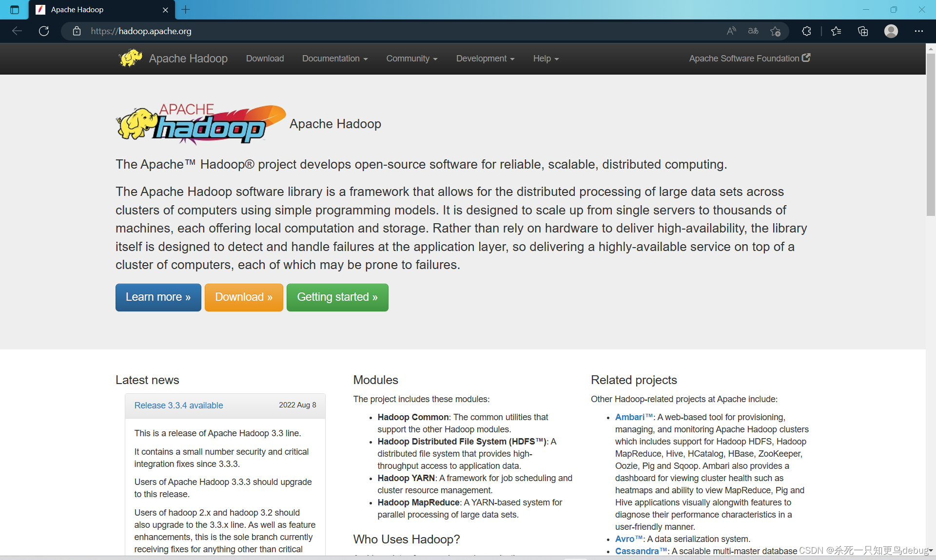Image resolution: width=936 pixels, height=560 pixels.
Task: Add this page to favorites
Action: (x=775, y=31)
